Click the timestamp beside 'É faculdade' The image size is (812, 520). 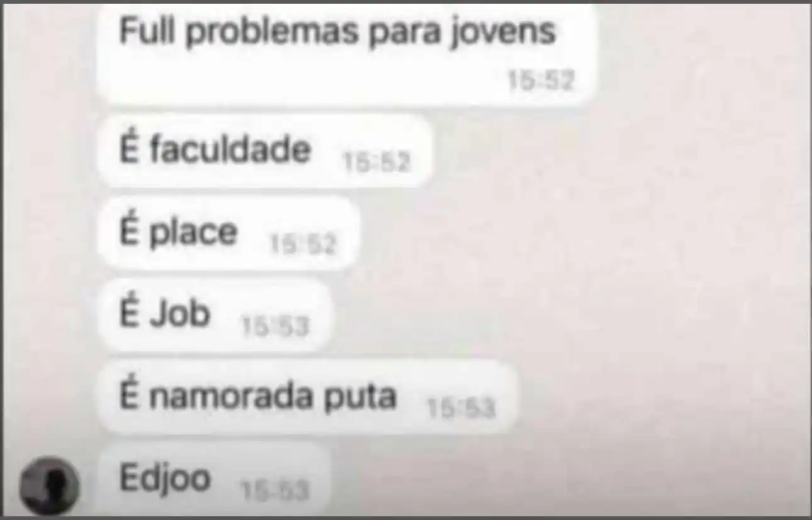tap(376, 163)
